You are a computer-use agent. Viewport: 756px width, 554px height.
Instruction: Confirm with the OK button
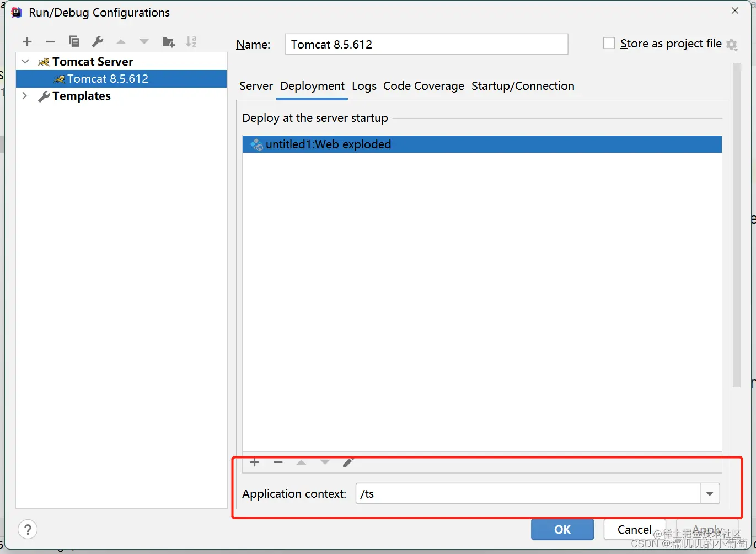562,529
